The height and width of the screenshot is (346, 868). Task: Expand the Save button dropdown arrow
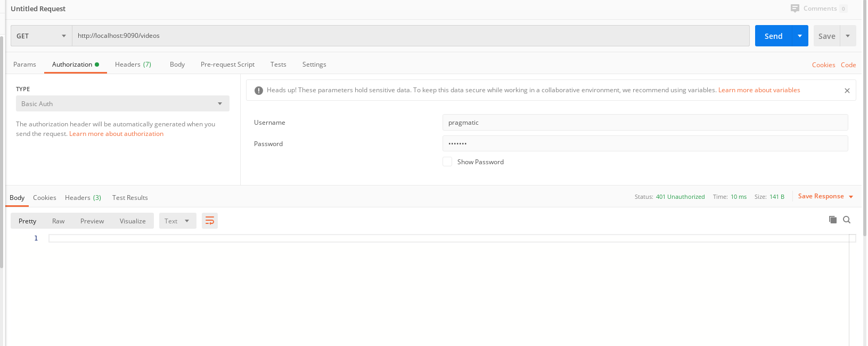[x=848, y=36]
